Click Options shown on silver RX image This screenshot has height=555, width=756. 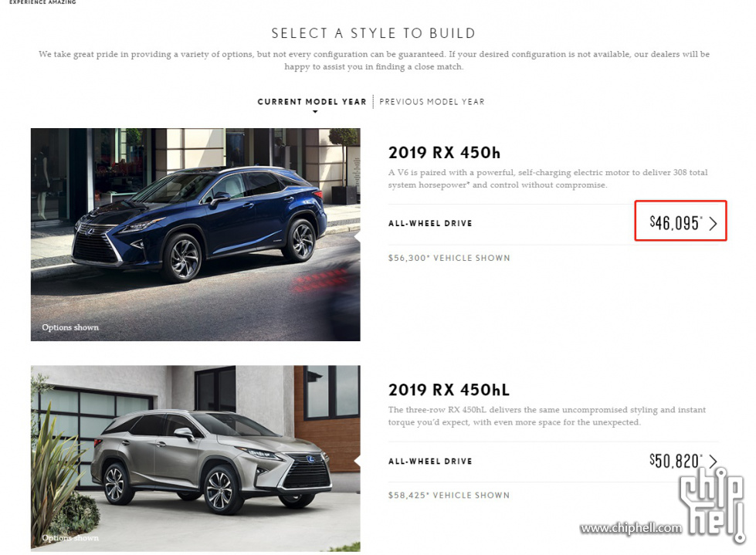click(x=70, y=538)
